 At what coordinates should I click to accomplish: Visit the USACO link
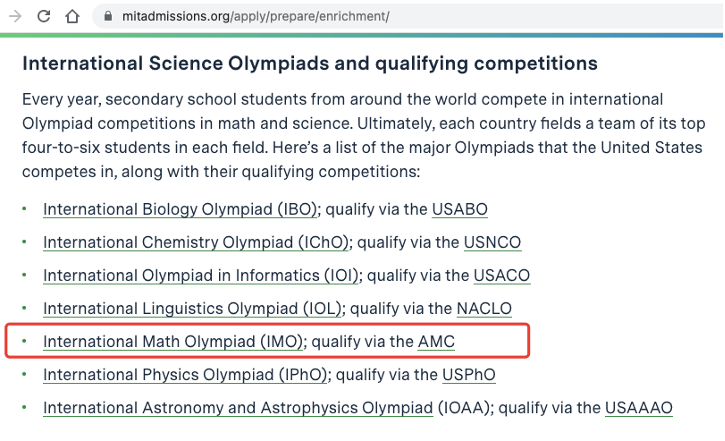pos(502,276)
